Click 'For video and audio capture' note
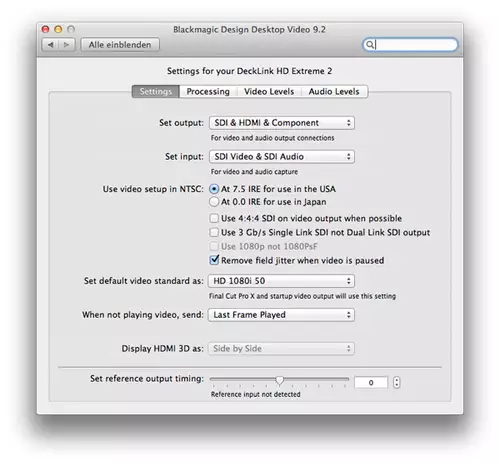Screen dimensions: 500x465 click(254, 172)
